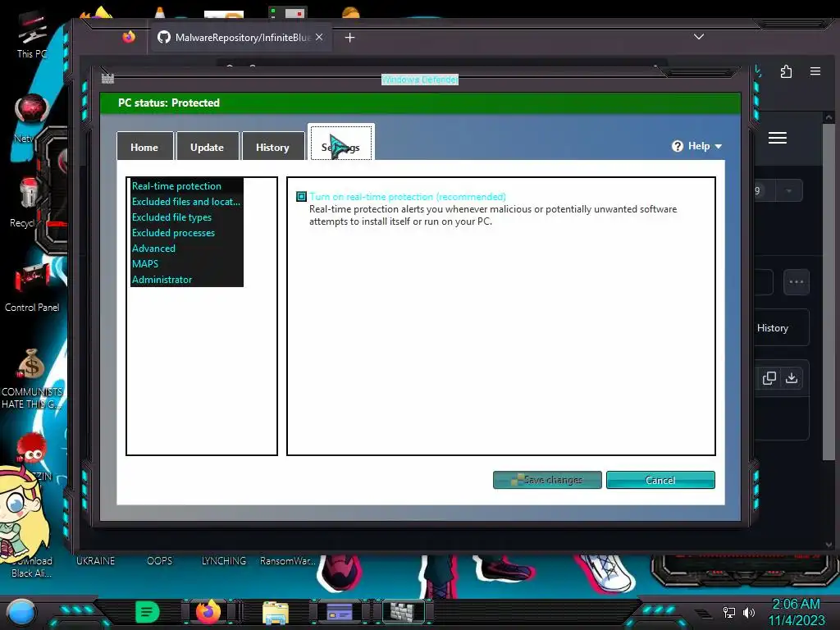This screenshot has width=840, height=630.
Task: Click the Cancel button
Action: 660,480
